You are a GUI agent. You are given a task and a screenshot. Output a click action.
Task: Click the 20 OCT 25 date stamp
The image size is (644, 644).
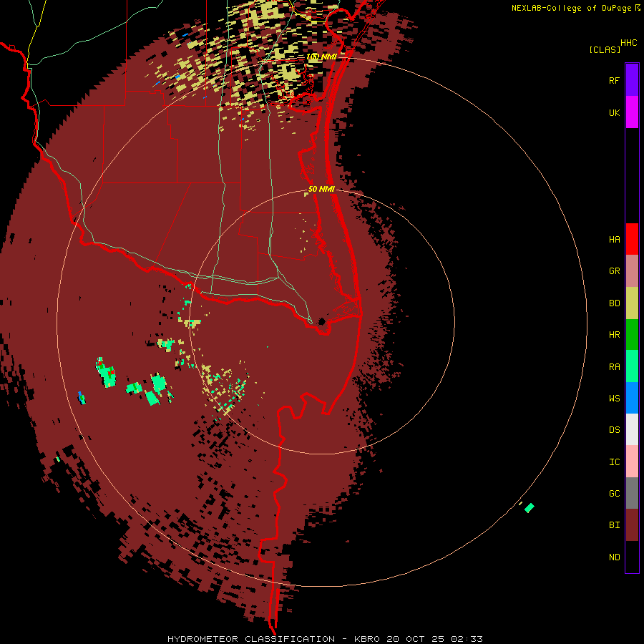[x=416, y=639]
